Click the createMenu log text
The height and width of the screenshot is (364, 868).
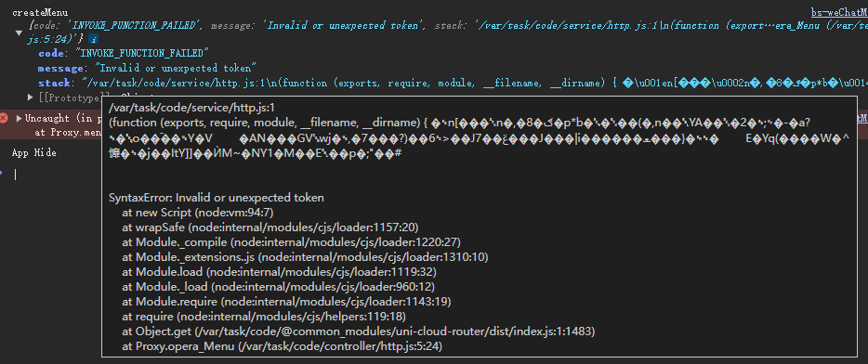(x=40, y=12)
